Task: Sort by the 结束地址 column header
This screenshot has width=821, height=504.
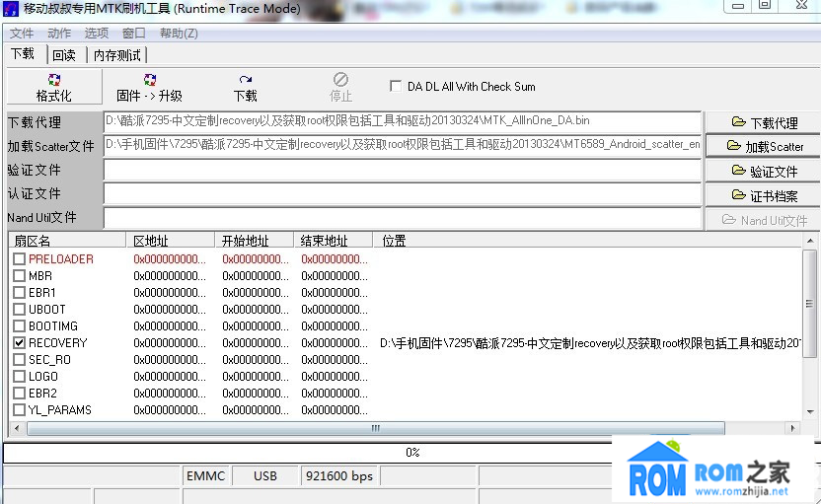Action: tap(333, 241)
